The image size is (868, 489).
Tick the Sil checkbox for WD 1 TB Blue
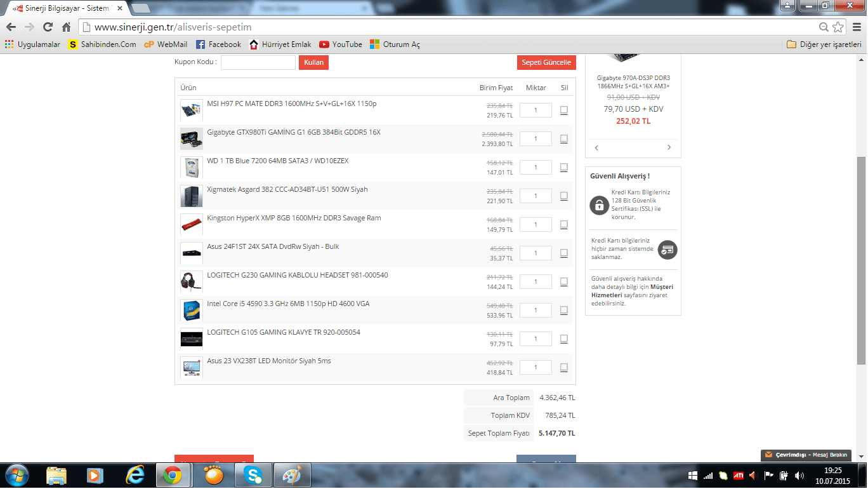pos(563,167)
